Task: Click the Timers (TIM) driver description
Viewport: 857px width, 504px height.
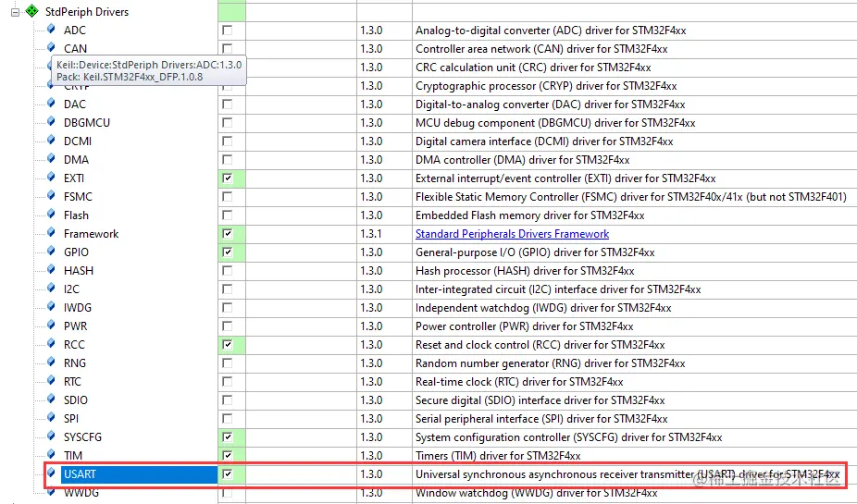Action: coord(498,455)
